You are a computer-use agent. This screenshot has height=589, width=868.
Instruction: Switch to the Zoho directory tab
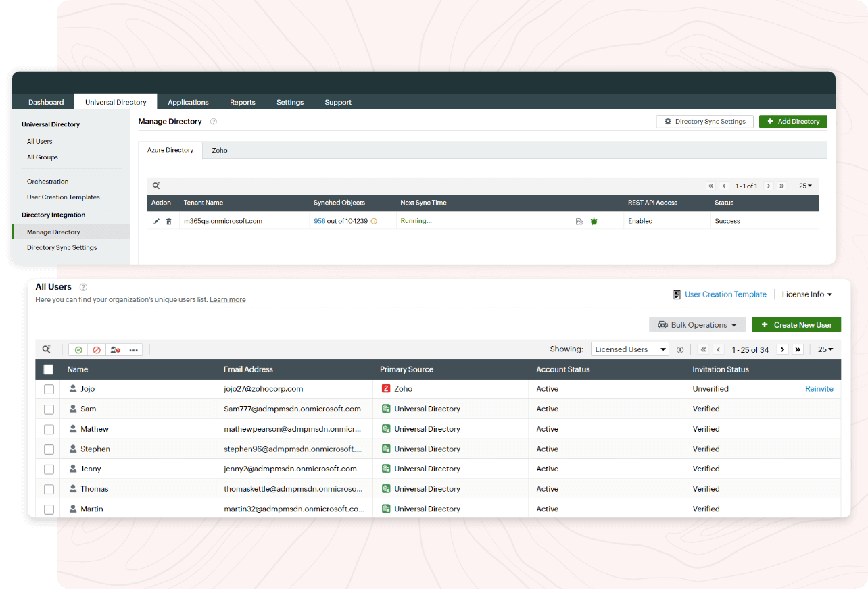pyautogui.click(x=220, y=150)
